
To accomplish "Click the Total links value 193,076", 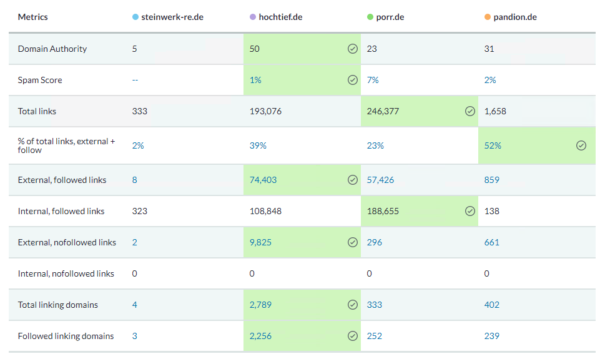I will pos(266,111).
